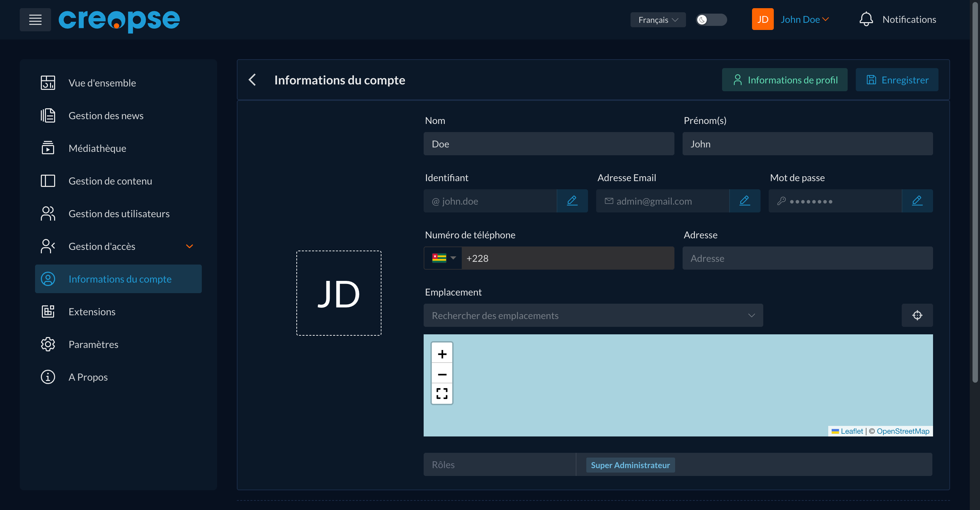980x510 pixels.
Task: Toggle the dark mode switch
Action: (711, 19)
